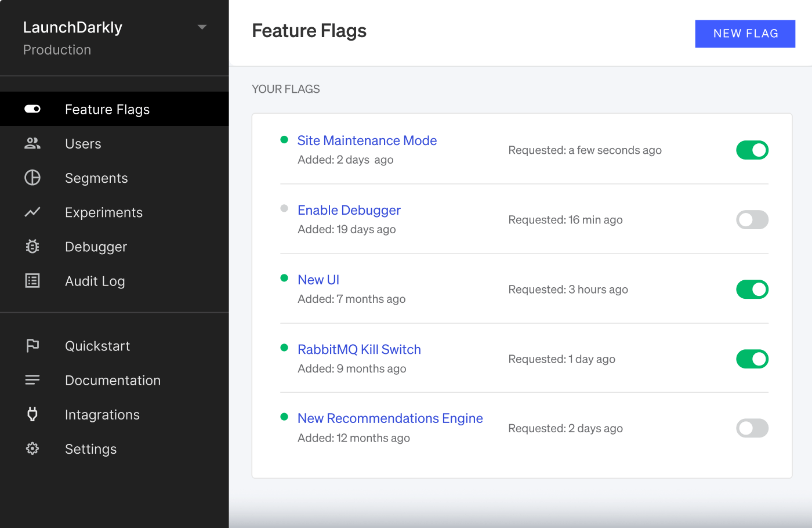Image resolution: width=812 pixels, height=528 pixels.
Task: Open the Quickstart guide
Action: [114, 346]
